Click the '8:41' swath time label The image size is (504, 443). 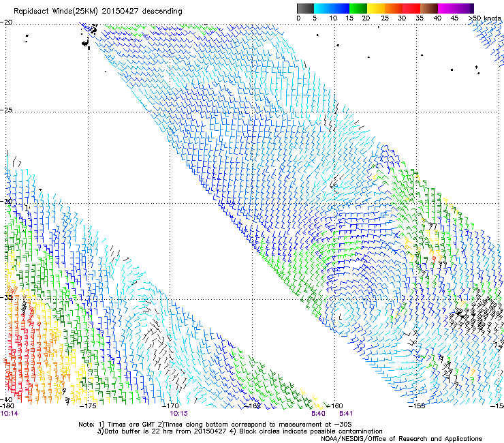tap(346, 414)
